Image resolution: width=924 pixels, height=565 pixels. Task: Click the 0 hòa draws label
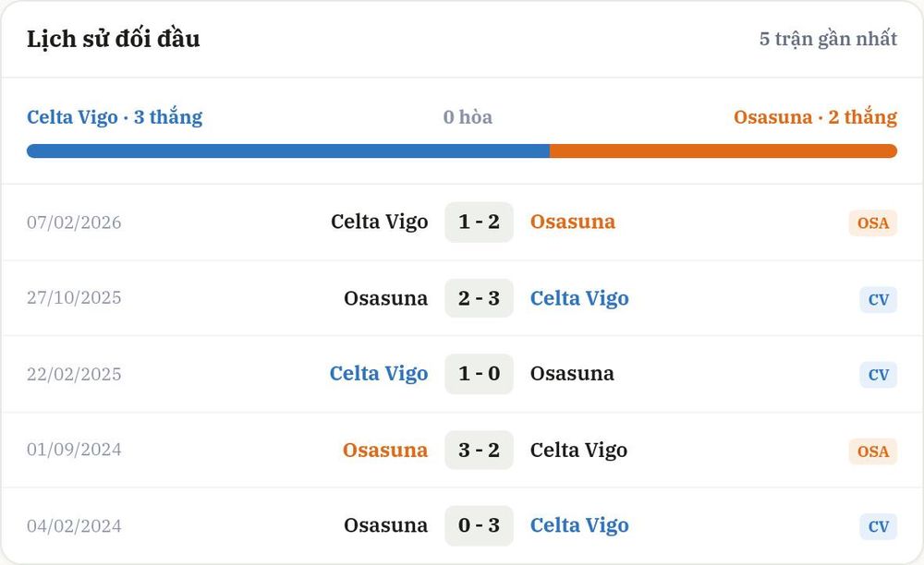[468, 117]
